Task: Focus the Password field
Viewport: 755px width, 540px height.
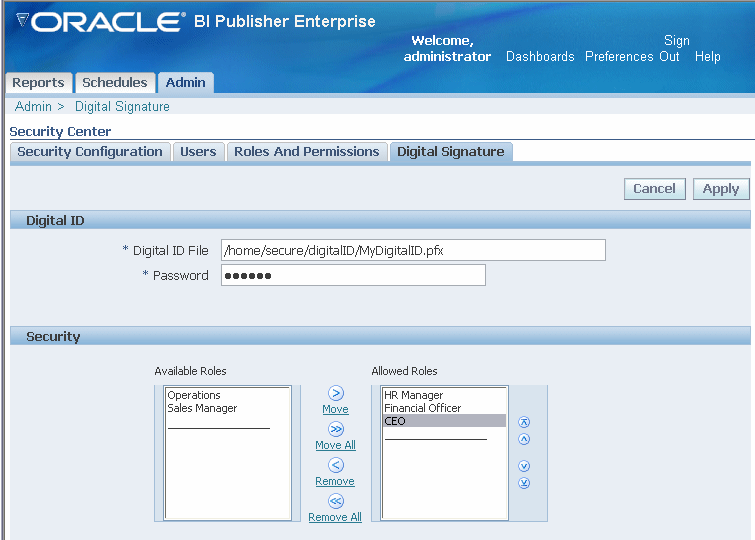Action: tap(353, 276)
